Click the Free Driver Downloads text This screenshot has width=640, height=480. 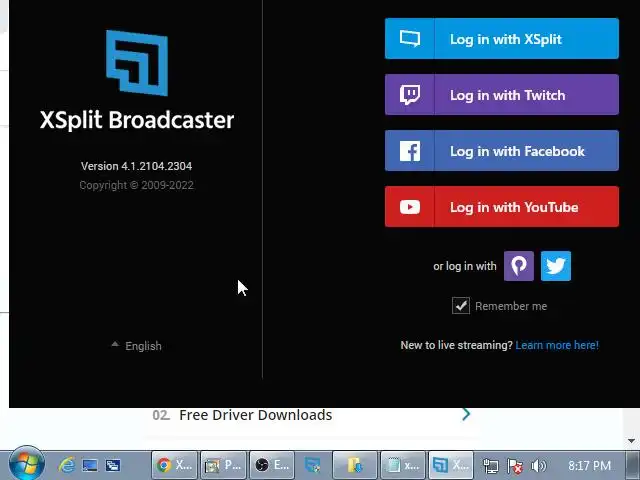[x=256, y=415]
